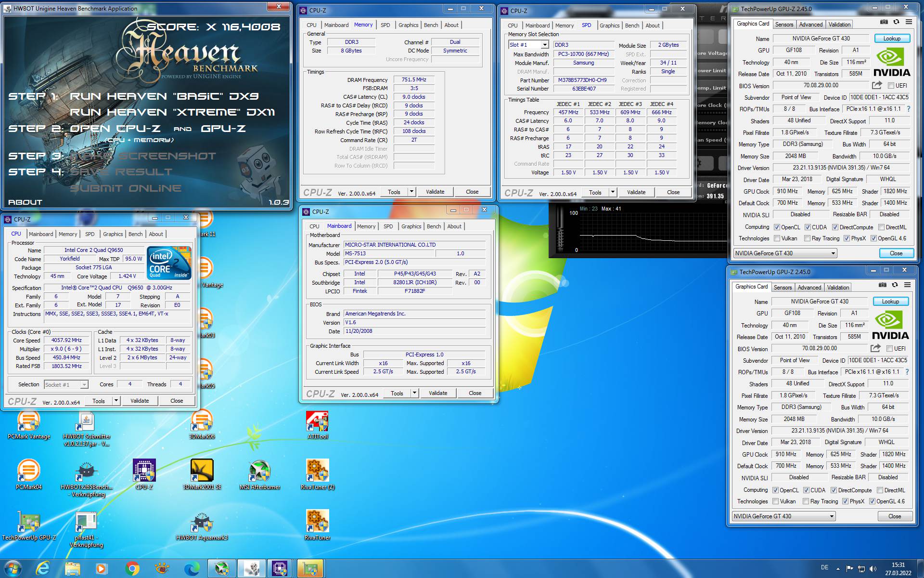Click Validate in CPU-Z Memory window

[435, 192]
